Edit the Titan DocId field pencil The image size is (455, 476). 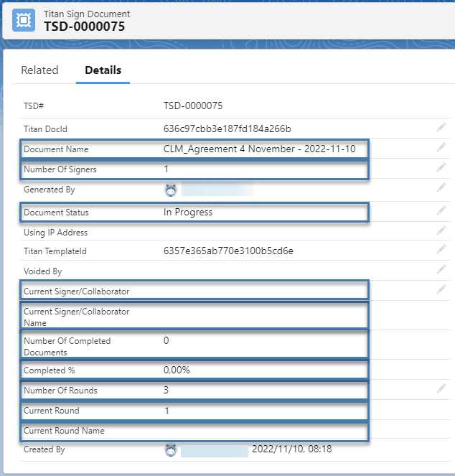441,128
